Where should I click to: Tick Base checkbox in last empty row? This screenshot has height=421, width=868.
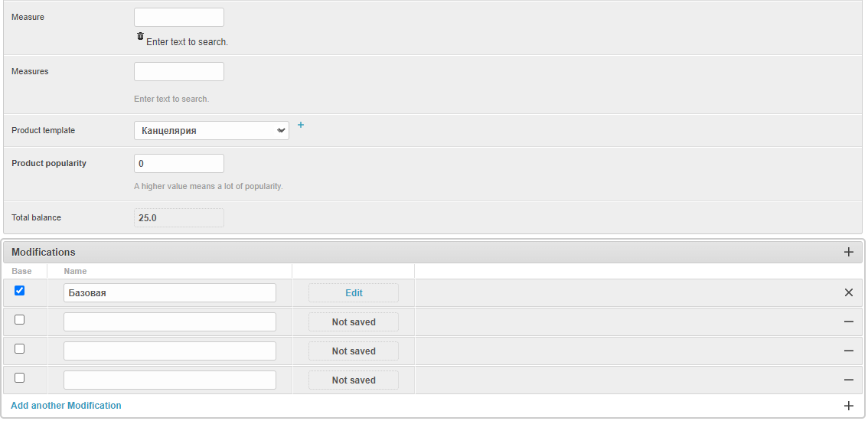click(20, 378)
